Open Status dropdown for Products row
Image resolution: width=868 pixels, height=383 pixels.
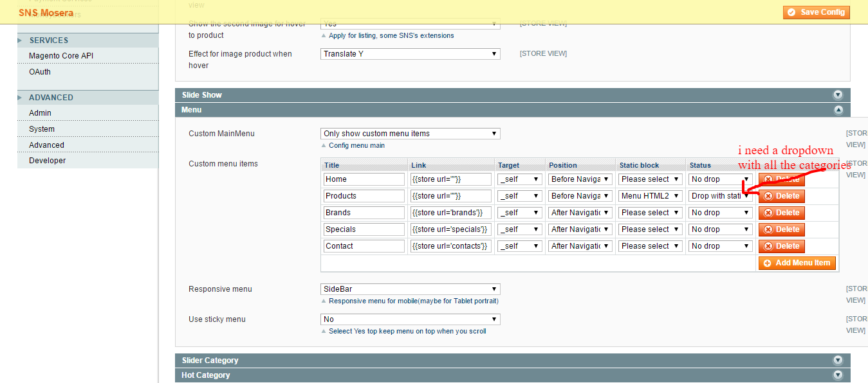[x=720, y=196]
